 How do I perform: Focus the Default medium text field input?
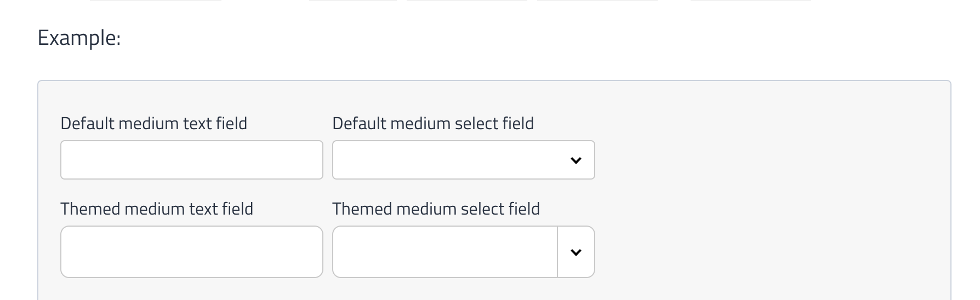pos(191,160)
